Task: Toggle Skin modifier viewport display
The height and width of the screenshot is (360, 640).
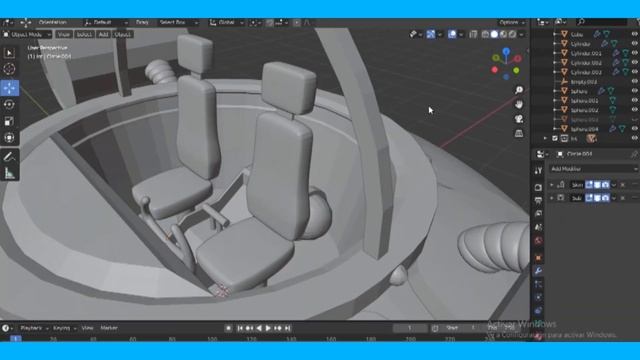Action: tap(597, 185)
